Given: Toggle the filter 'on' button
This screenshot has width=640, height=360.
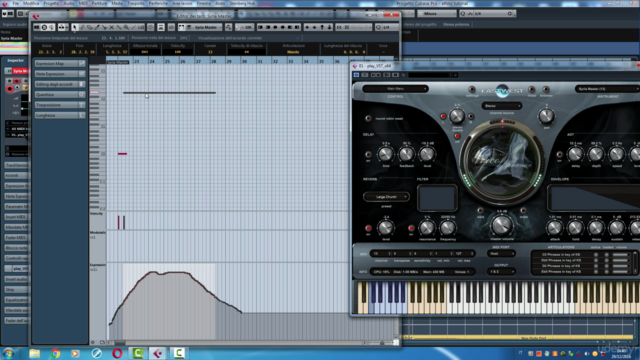Looking at the screenshot, I should [x=411, y=228].
